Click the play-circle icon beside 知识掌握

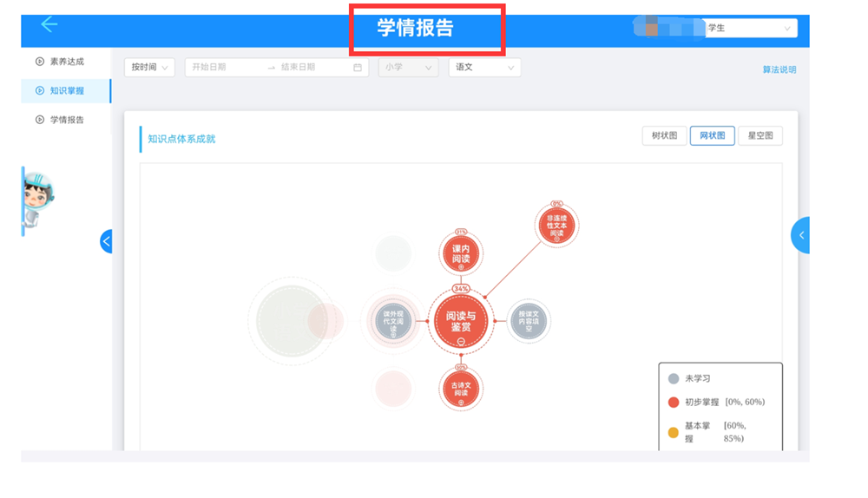40,91
